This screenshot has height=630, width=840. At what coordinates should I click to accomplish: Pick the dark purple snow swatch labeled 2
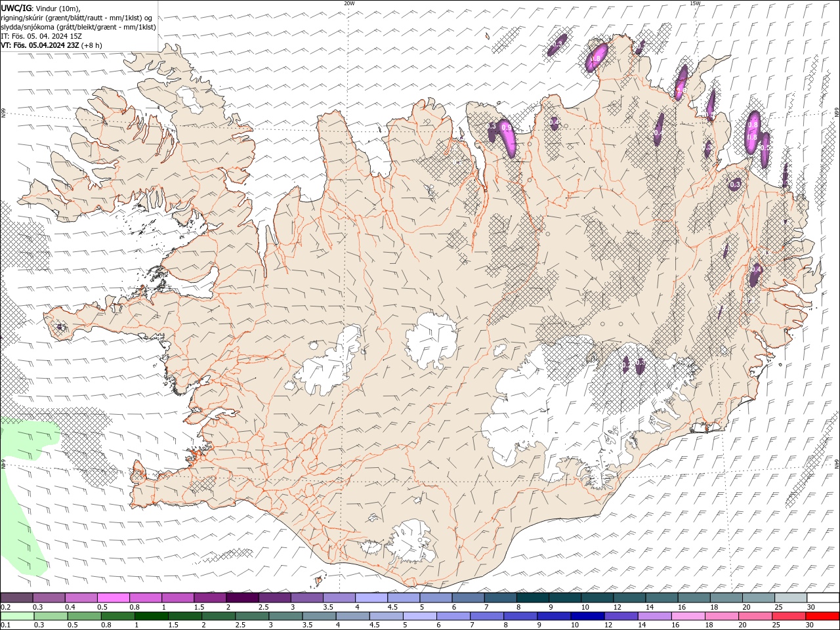[242, 598]
